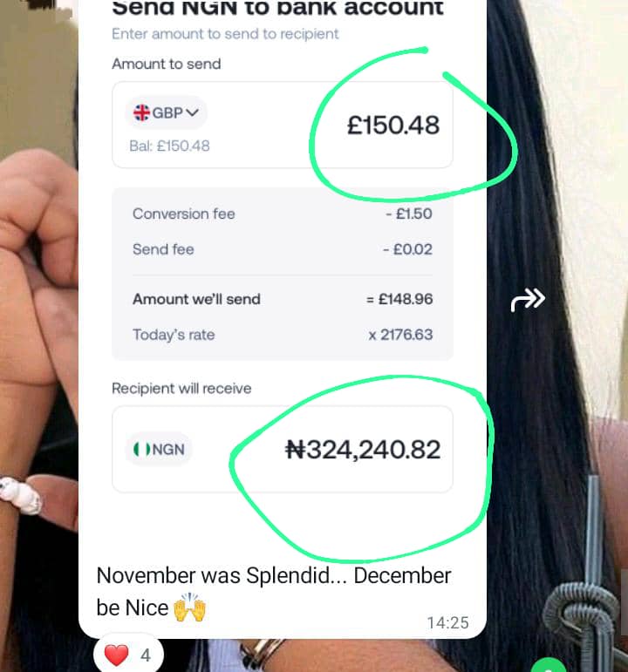This screenshot has width=628, height=672.
Task: Tap the Today's rate 2176.63 row
Action: coord(283,335)
